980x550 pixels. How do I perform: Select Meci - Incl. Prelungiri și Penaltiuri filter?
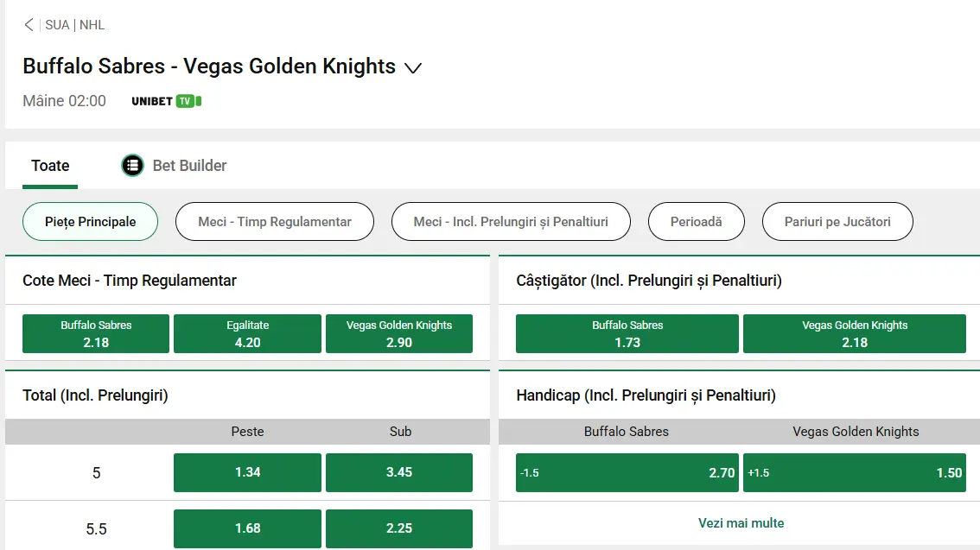(x=511, y=221)
